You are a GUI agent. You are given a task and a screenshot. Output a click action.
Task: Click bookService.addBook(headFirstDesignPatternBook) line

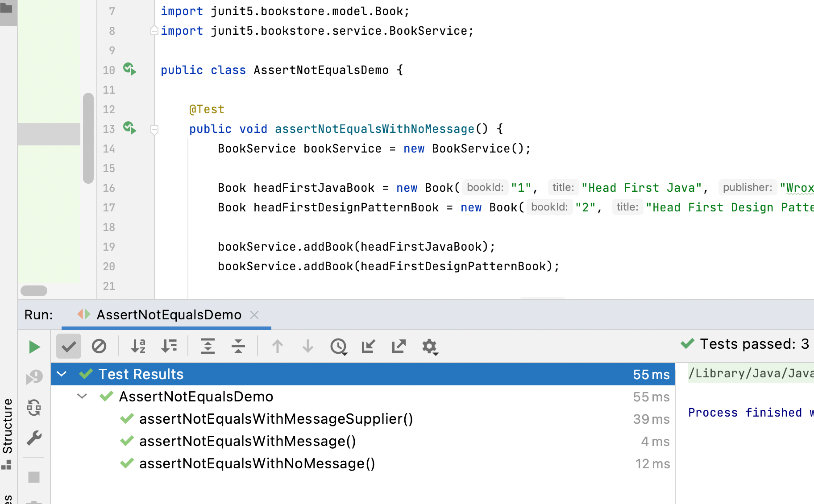[x=389, y=266]
